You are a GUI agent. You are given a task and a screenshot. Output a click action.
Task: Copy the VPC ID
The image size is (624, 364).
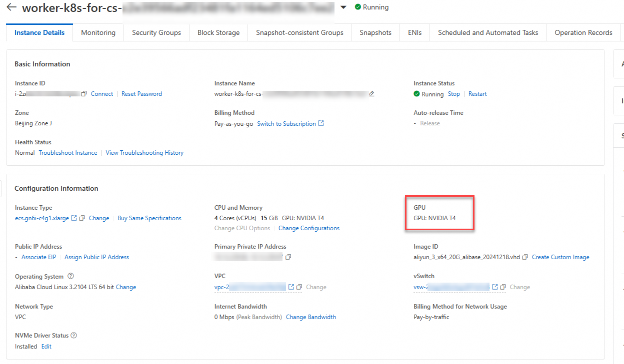[299, 287]
